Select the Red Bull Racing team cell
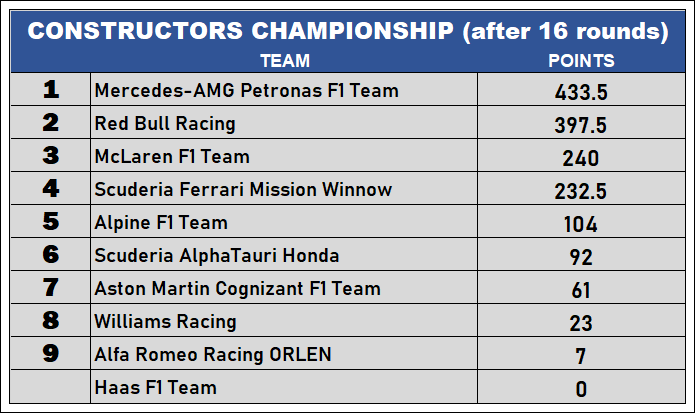The width and height of the screenshot is (695, 413). 165,124
